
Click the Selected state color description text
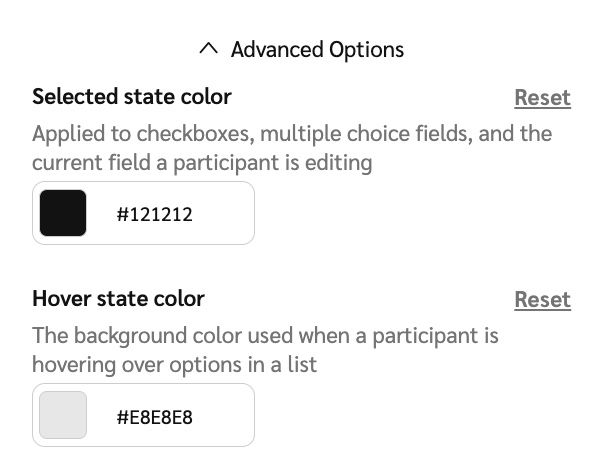click(292, 134)
